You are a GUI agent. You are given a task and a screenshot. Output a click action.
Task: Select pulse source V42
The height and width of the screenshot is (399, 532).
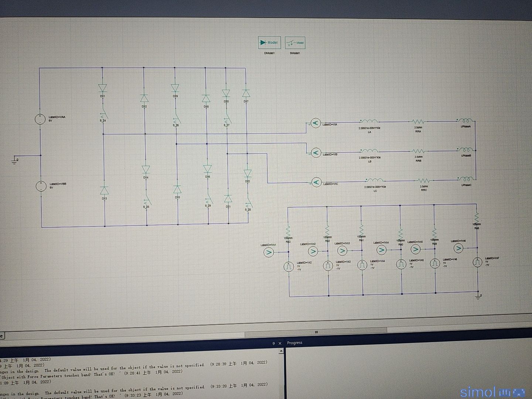pos(288,266)
